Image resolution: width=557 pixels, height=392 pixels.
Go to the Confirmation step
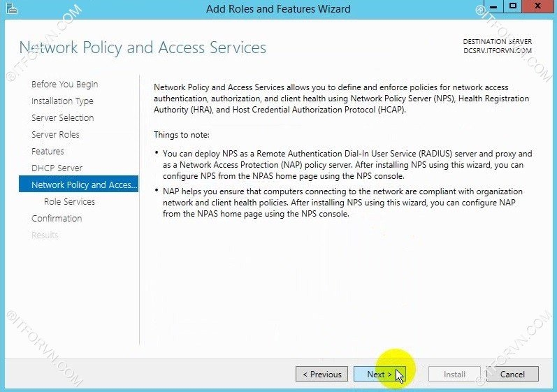[x=57, y=219]
